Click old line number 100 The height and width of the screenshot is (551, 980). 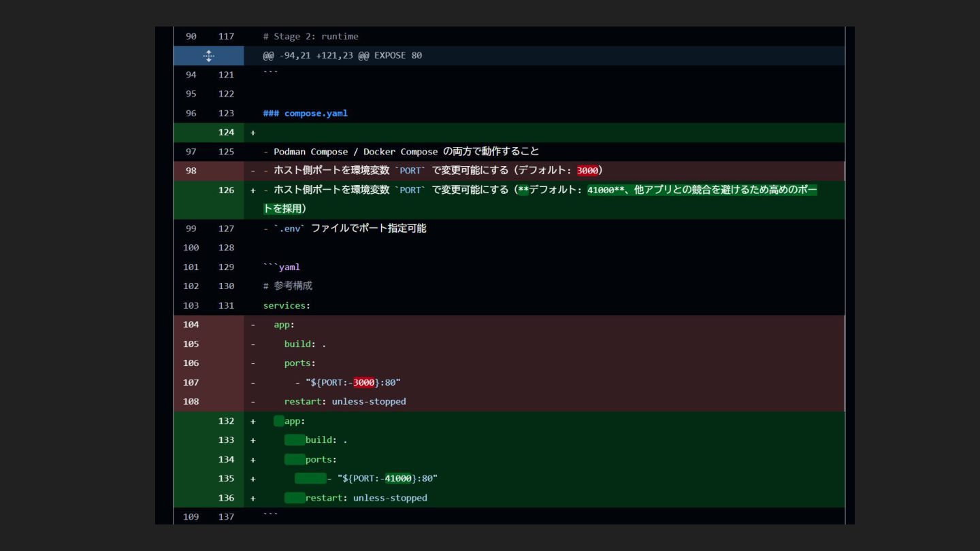pos(191,248)
